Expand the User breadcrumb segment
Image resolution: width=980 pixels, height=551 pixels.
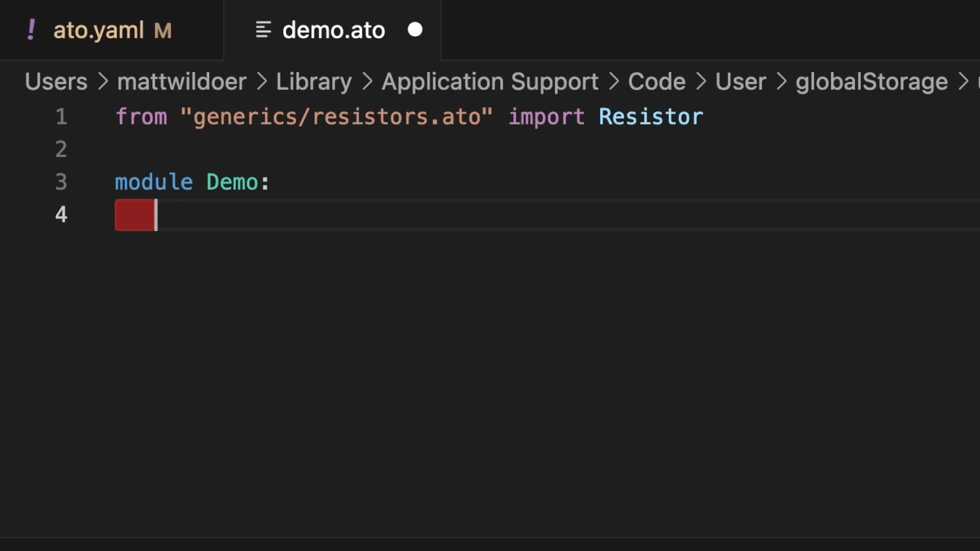(741, 80)
